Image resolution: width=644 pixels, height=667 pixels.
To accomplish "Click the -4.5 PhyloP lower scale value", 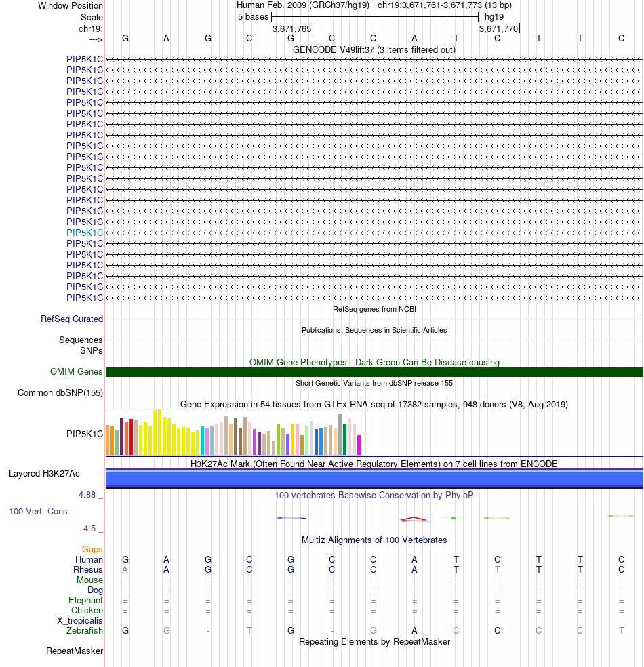I will point(88,529).
